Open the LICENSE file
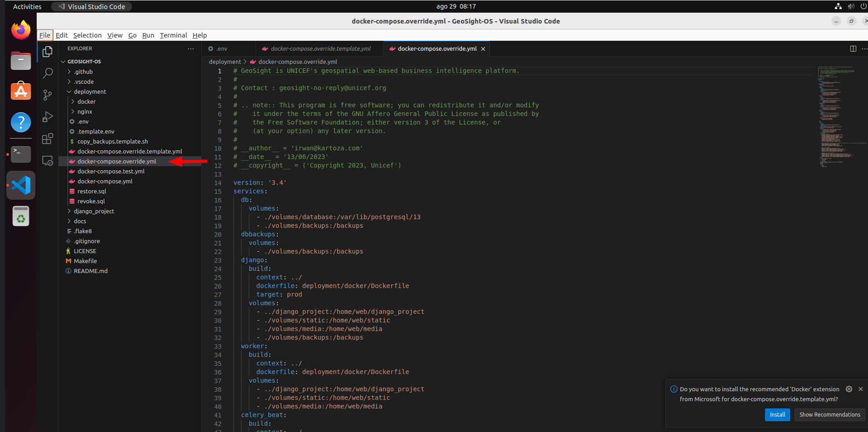This screenshot has width=868, height=432. (130, 251)
